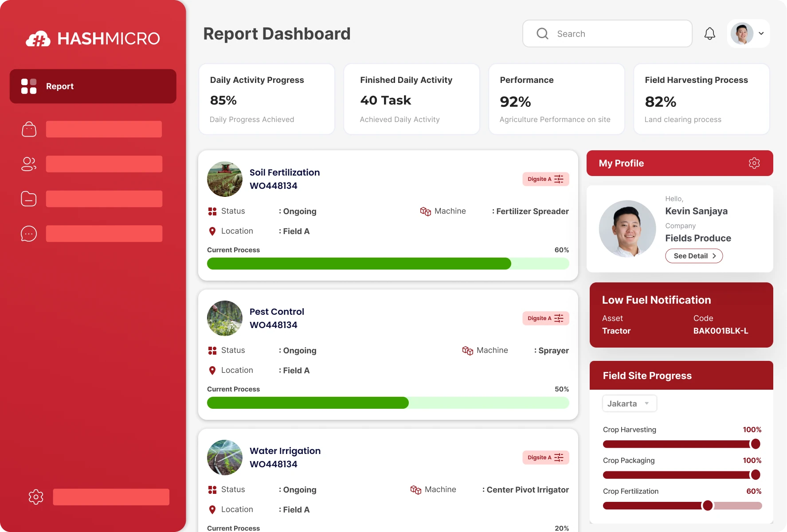
Task: Click the HashMicro logo
Action: point(93,39)
